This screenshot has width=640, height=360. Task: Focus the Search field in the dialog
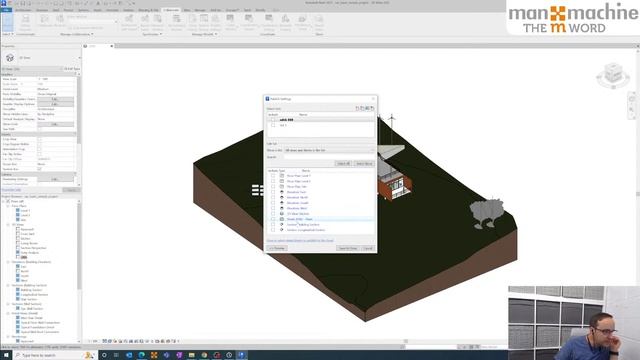click(x=329, y=157)
